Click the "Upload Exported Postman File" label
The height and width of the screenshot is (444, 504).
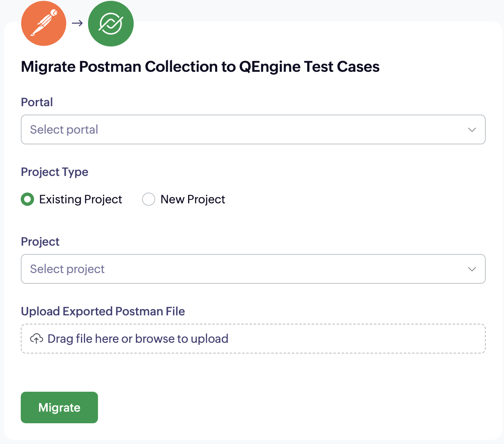click(103, 311)
